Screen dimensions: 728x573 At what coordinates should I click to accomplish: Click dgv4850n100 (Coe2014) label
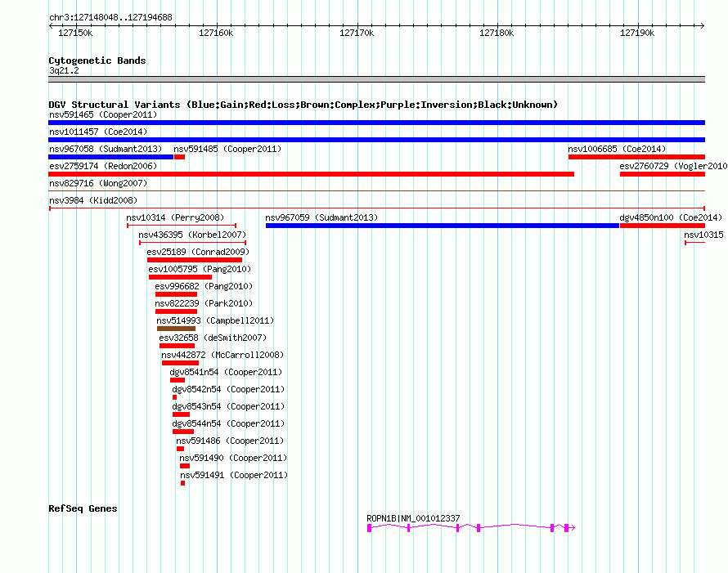coord(671,217)
